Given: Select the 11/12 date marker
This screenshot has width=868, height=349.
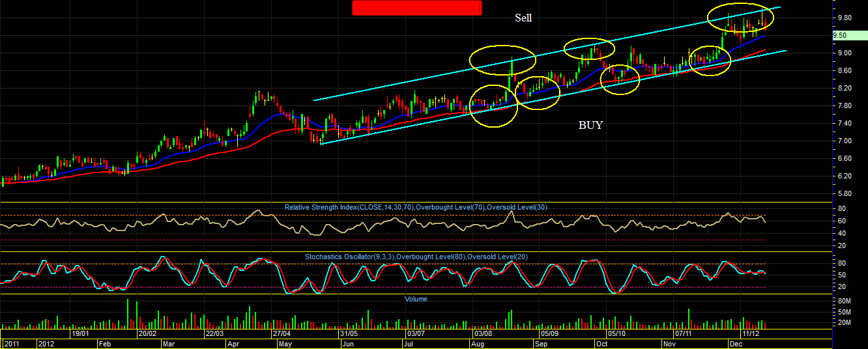Looking at the screenshot, I should (x=750, y=333).
